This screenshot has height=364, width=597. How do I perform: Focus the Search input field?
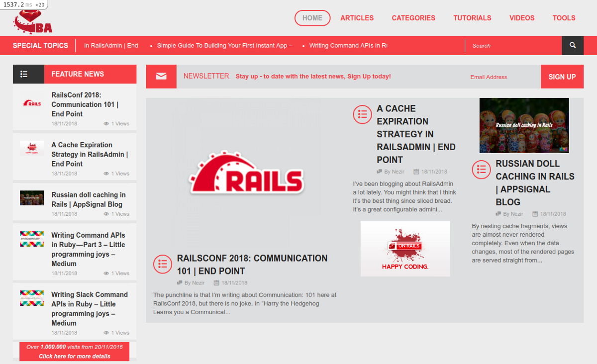[x=513, y=46]
